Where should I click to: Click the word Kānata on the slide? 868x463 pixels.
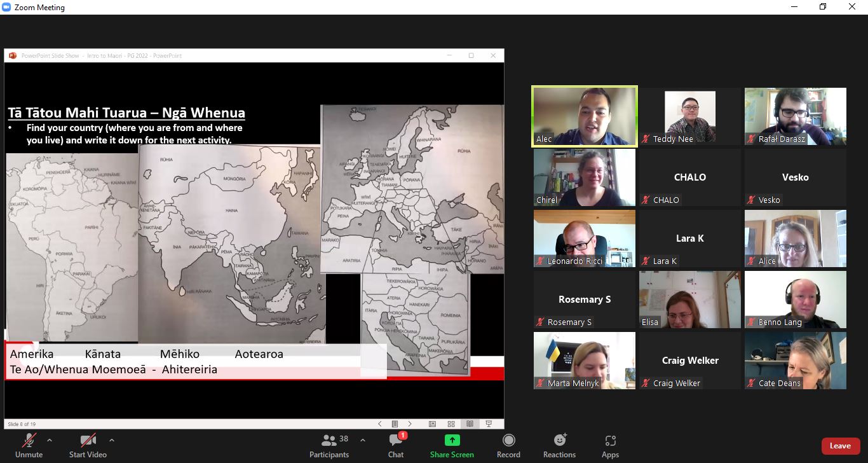point(103,354)
